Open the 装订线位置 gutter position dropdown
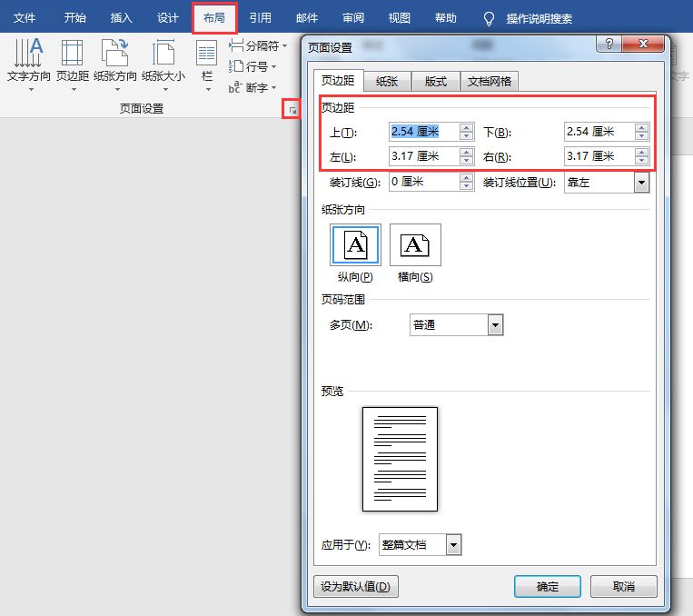This screenshot has width=693, height=616. (x=642, y=183)
